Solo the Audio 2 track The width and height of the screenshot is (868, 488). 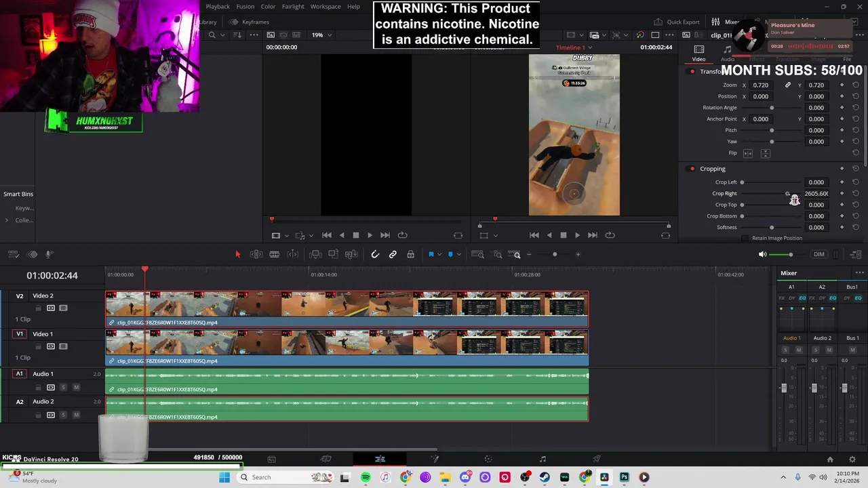coord(63,415)
